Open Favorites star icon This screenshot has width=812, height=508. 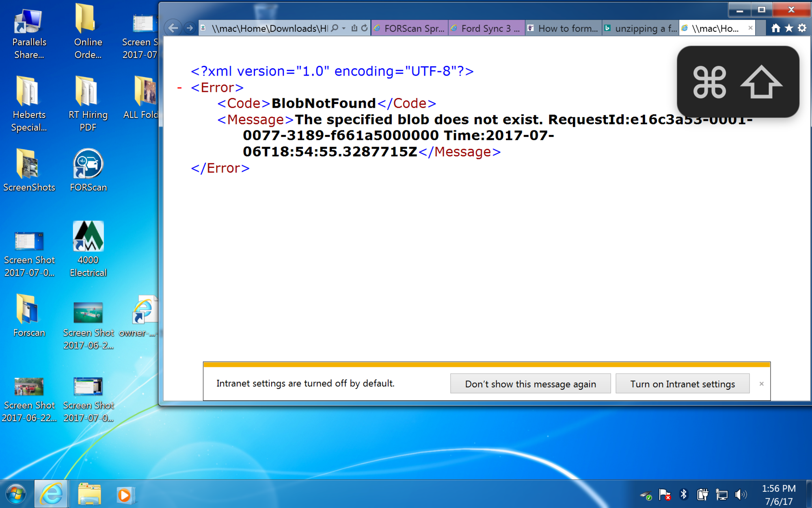point(789,28)
